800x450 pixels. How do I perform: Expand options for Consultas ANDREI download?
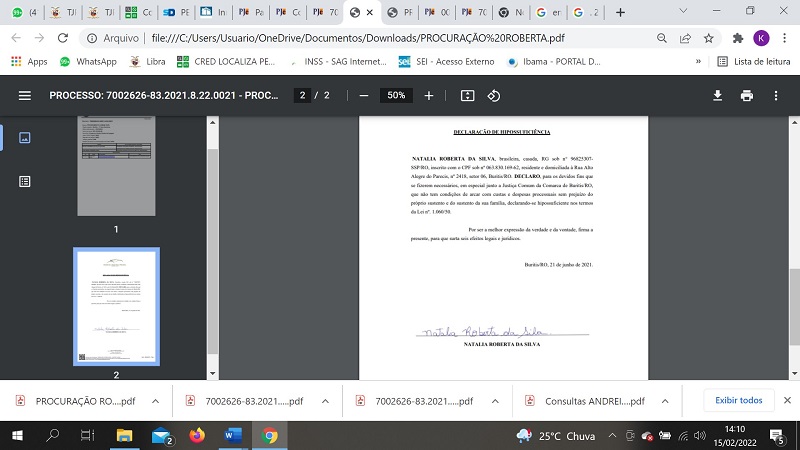tap(666, 400)
